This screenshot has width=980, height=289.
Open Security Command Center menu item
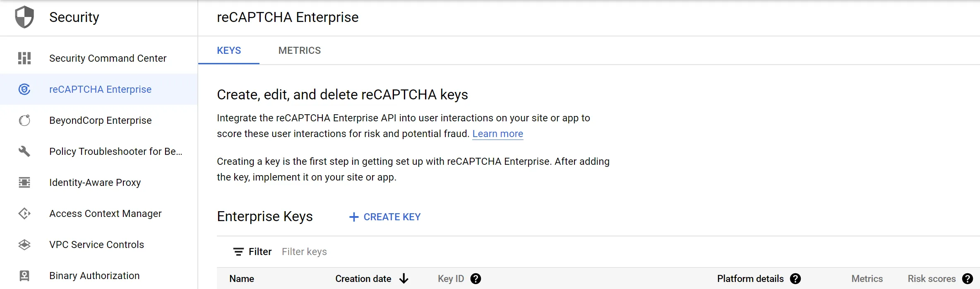(x=108, y=58)
